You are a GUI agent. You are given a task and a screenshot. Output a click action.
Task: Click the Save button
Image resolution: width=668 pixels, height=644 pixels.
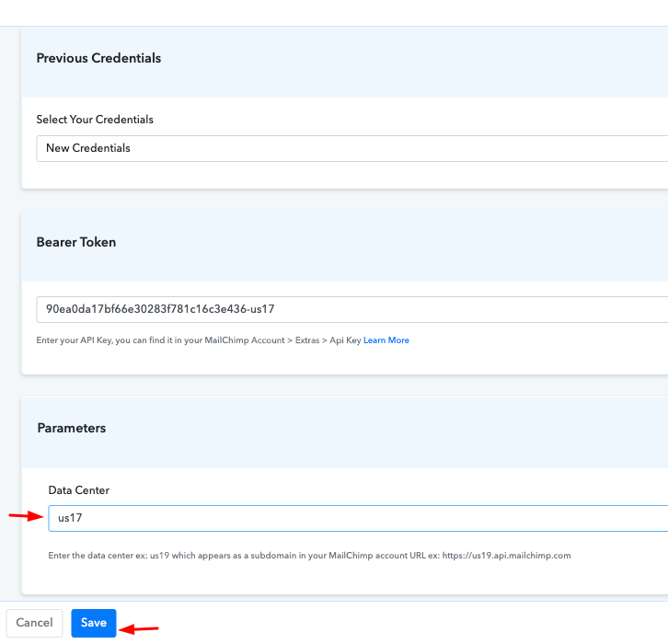pyautogui.click(x=94, y=623)
